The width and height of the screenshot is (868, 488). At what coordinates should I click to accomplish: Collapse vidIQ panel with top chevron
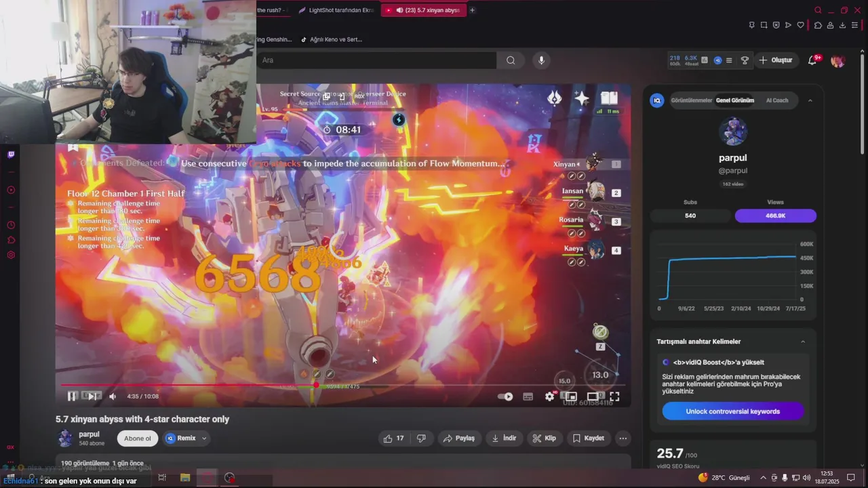point(810,100)
